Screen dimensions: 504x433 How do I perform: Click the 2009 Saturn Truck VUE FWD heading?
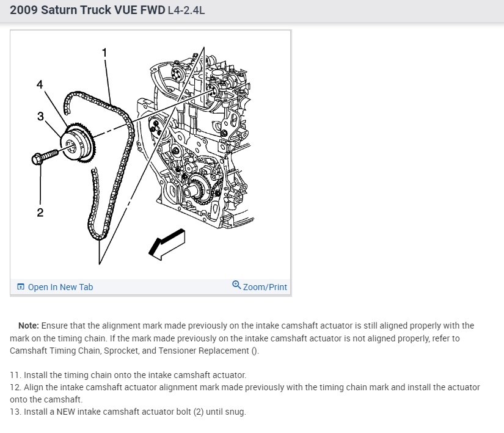point(87,10)
